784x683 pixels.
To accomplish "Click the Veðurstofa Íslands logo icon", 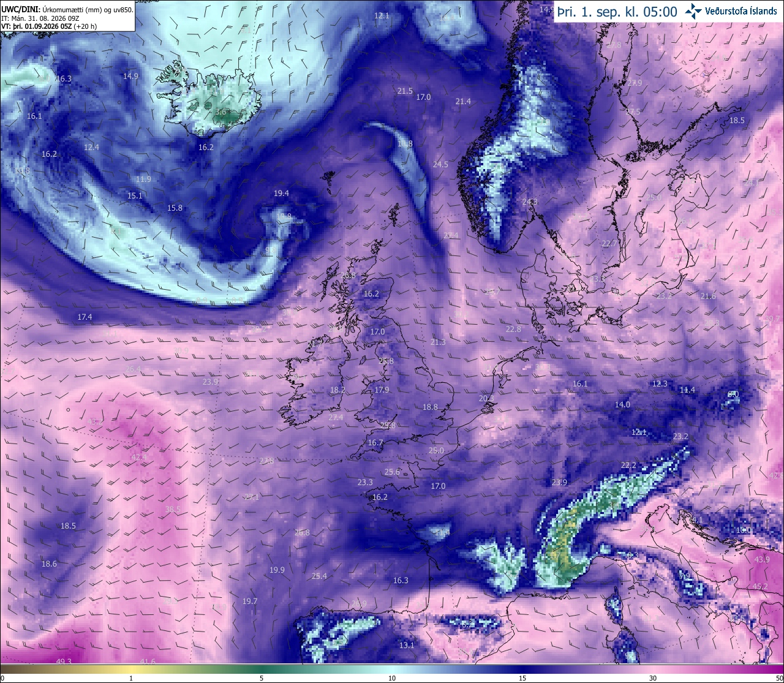I will (694, 11).
